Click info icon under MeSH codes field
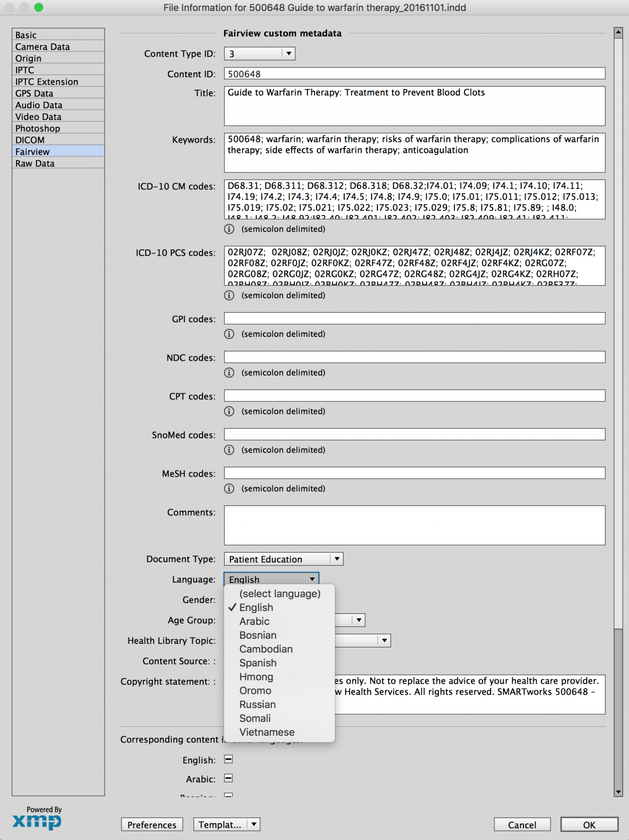The height and width of the screenshot is (840, 629). [x=229, y=488]
